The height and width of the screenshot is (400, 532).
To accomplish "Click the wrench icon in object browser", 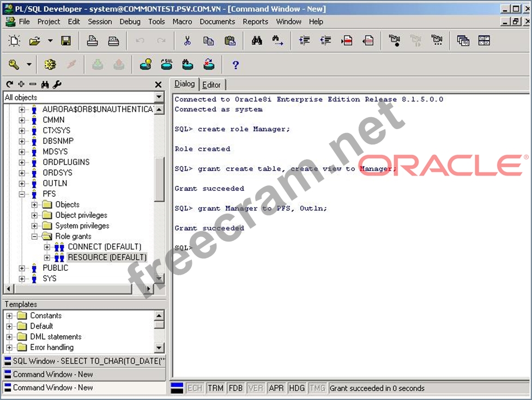I will pyautogui.click(x=57, y=84).
